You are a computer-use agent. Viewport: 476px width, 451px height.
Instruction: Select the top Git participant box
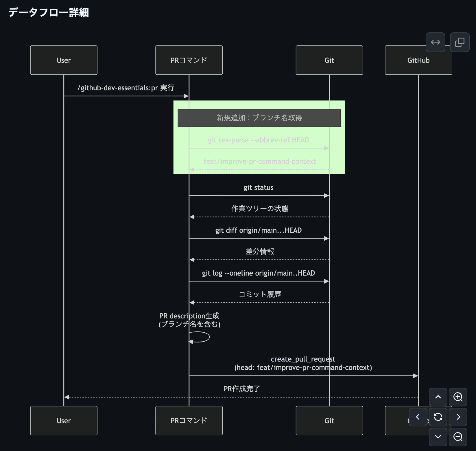click(x=329, y=60)
